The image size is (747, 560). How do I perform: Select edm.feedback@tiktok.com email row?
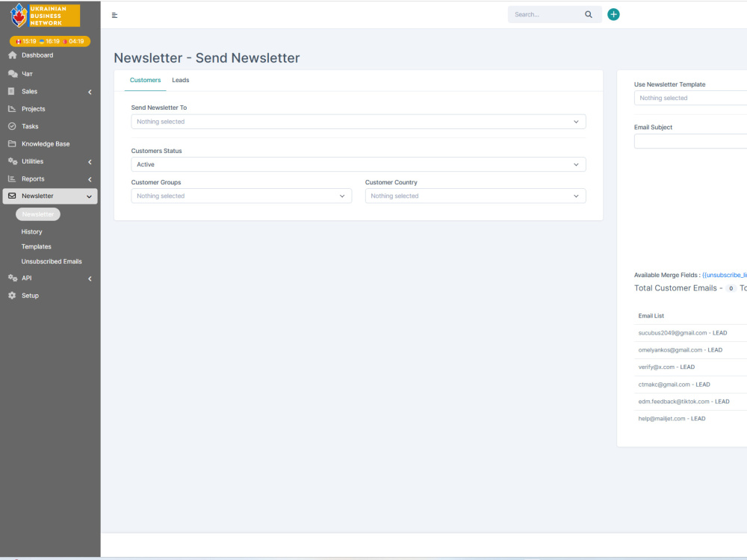[691, 402]
